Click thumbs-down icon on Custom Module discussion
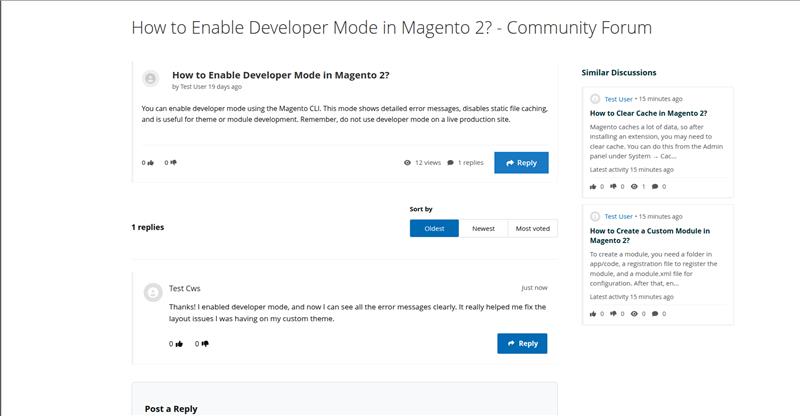The width and height of the screenshot is (800, 416). coord(614,313)
